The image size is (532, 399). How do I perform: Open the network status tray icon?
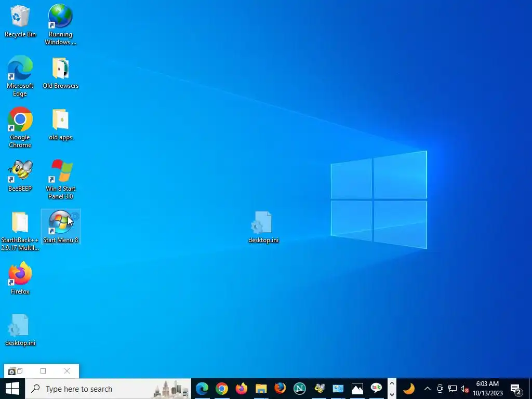(453, 389)
